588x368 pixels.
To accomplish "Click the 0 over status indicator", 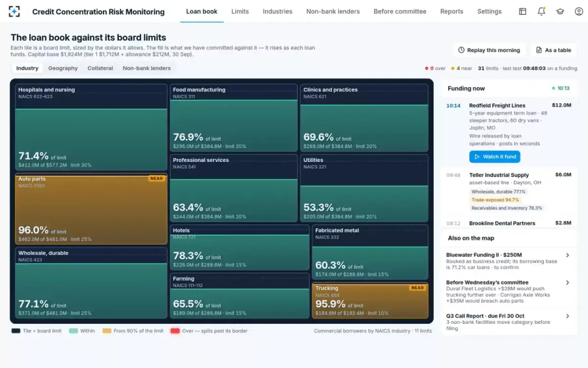I will (x=435, y=69).
